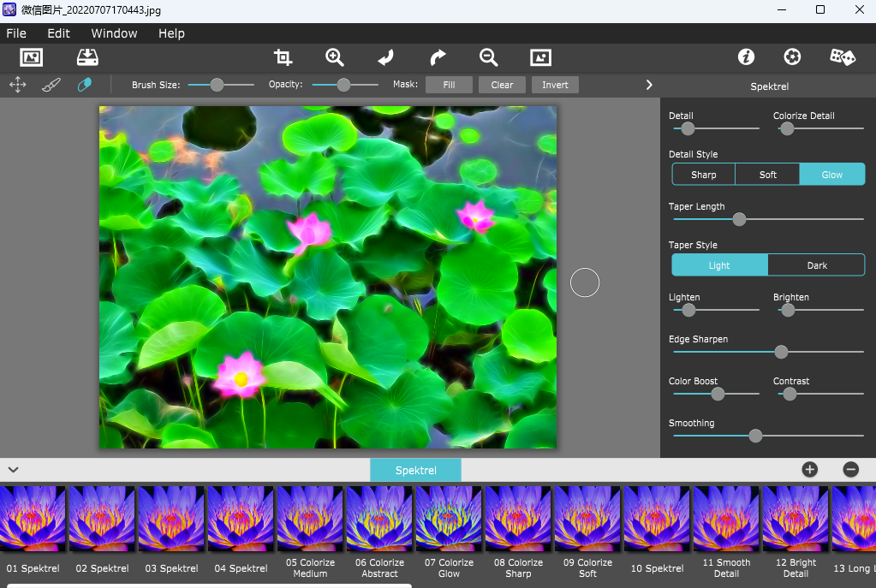This screenshot has width=876, height=588.
Task: Select the masking Brush tool
Action: (x=51, y=85)
